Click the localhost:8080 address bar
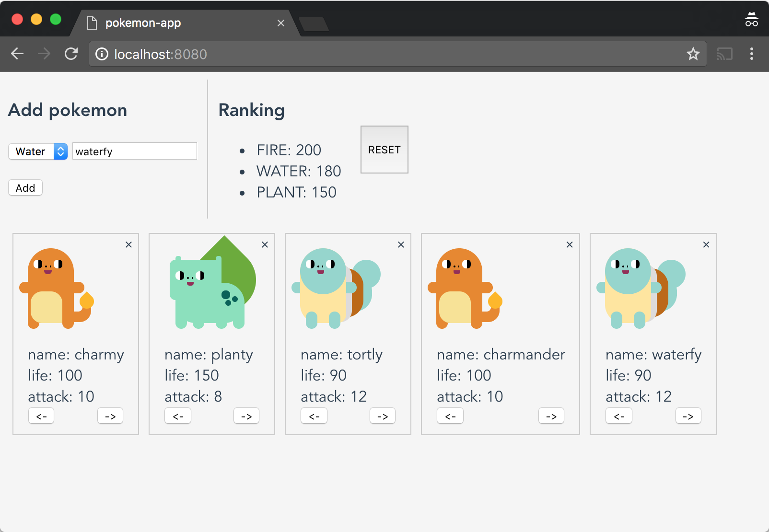This screenshot has width=769, height=532. [x=397, y=54]
